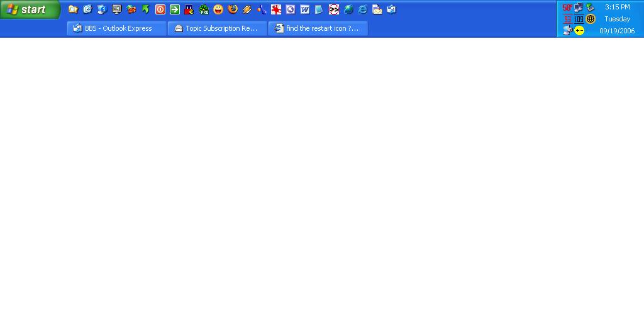Click the yellow plus-minus tray icon
Screen dimensions: 644x314
point(579,30)
